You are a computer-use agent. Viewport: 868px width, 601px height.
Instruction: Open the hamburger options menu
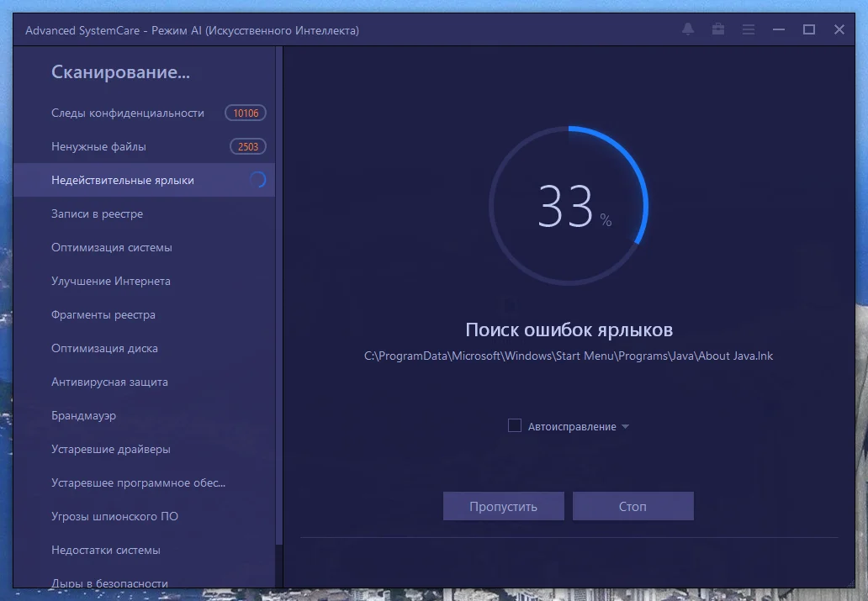click(749, 29)
